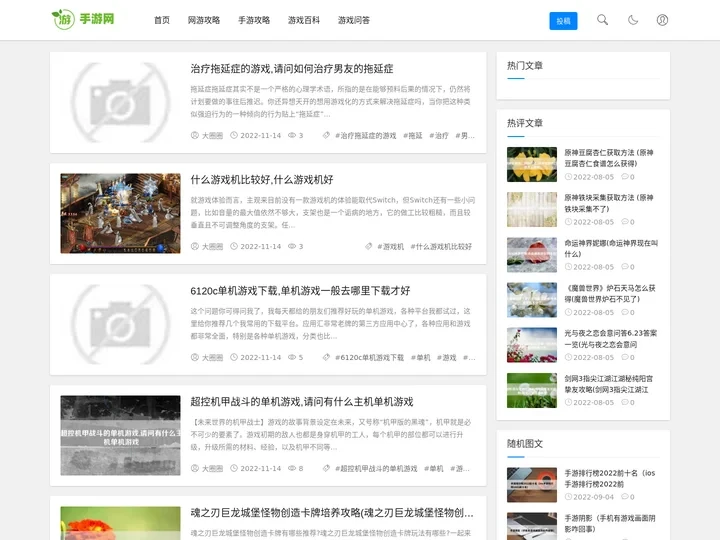The width and height of the screenshot is (720, 540).
Task: Click 大图图 author on 治疗拖延症 article
Action: pos(212,135)
